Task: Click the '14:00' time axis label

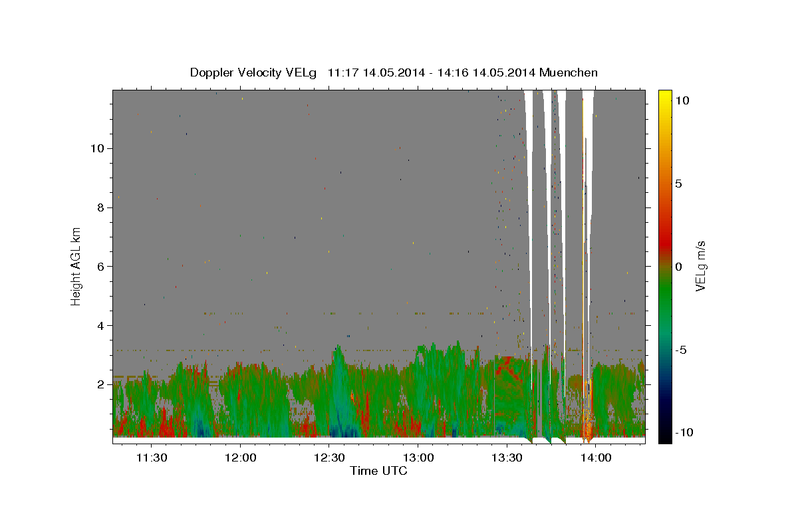Action: pos(596,458)
